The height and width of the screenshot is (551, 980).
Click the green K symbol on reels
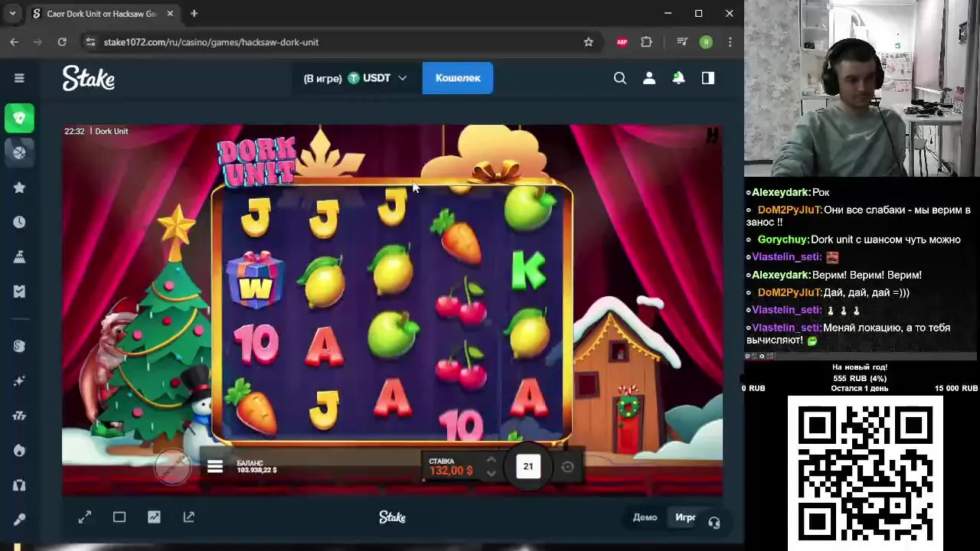[x=528, y=270]
